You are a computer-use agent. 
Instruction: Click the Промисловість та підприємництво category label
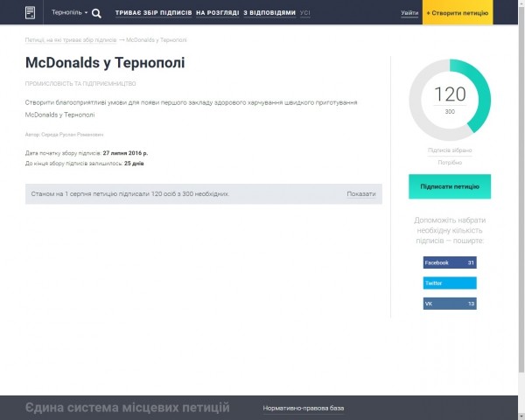(x=80, y=83)
